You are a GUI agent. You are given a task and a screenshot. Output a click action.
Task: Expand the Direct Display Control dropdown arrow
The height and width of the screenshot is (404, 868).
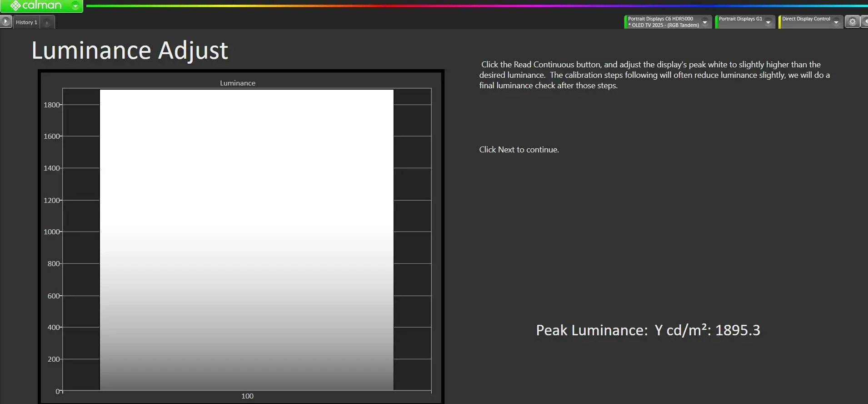coord(836,22)
